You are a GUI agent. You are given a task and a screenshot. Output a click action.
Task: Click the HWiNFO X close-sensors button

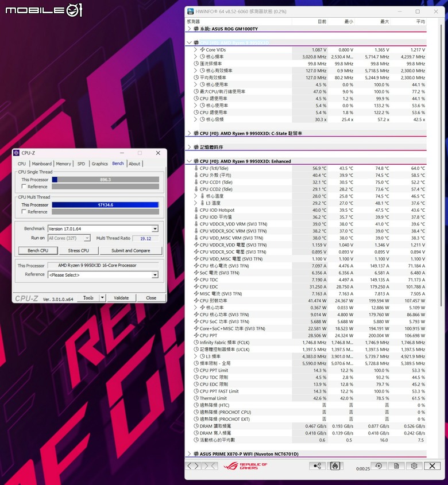coord(432,466)
